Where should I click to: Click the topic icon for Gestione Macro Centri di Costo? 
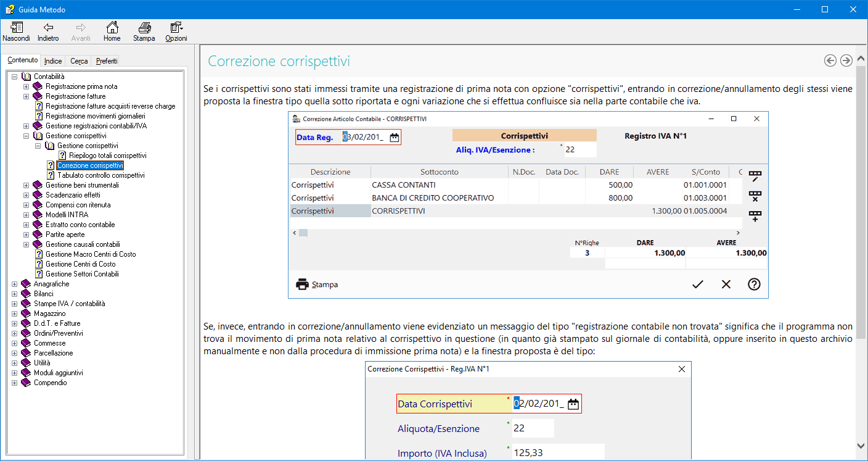[39, 254]
